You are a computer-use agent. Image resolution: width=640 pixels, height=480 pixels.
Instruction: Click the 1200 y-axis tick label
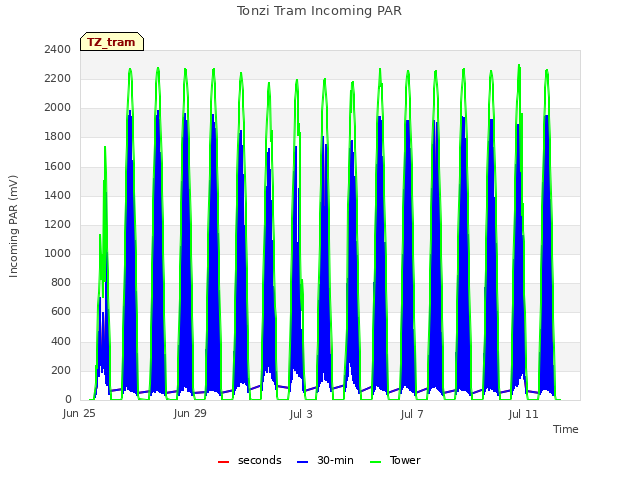(x=58, y=224)
